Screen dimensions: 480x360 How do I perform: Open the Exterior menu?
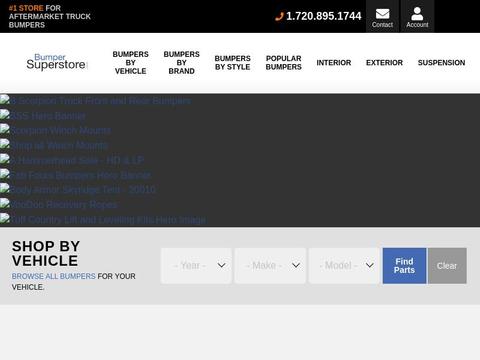[x=384, y=63]
